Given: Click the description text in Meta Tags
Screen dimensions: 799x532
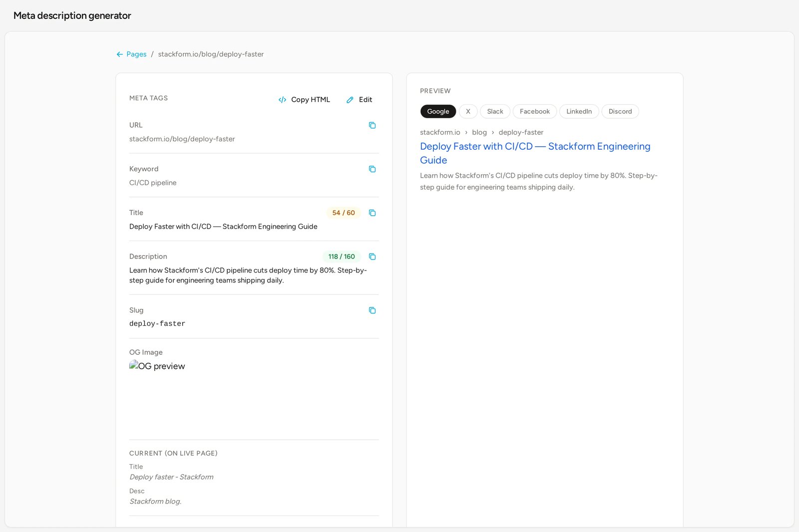Looking at the screenshot, I should pos(248,275).
